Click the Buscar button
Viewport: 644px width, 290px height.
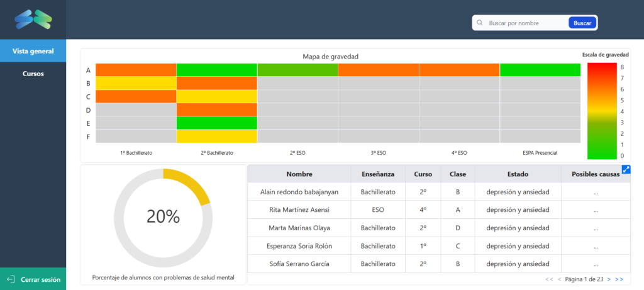click(582, 23)
